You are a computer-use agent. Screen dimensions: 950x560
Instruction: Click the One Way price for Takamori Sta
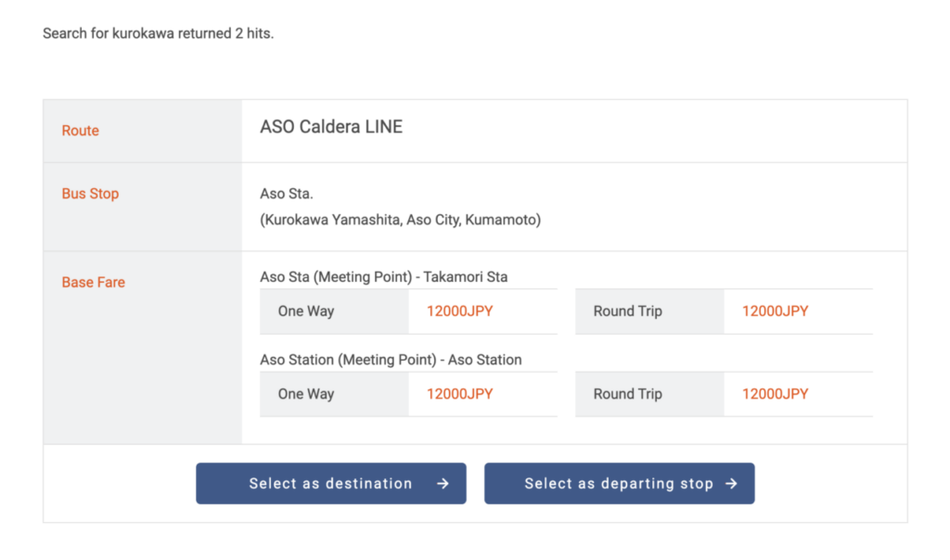pyautogui.click(x=460, y=312)
